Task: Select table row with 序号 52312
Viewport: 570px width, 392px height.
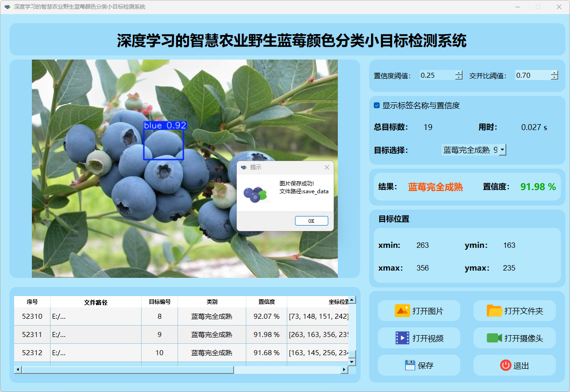Action: point(181,353)
